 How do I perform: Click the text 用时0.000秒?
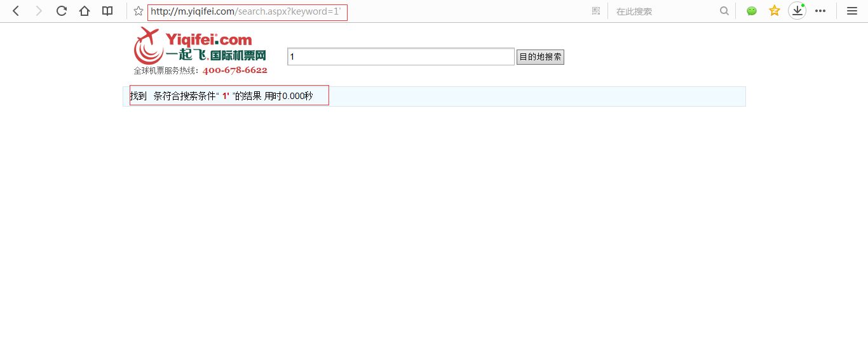tap(288, 96)
